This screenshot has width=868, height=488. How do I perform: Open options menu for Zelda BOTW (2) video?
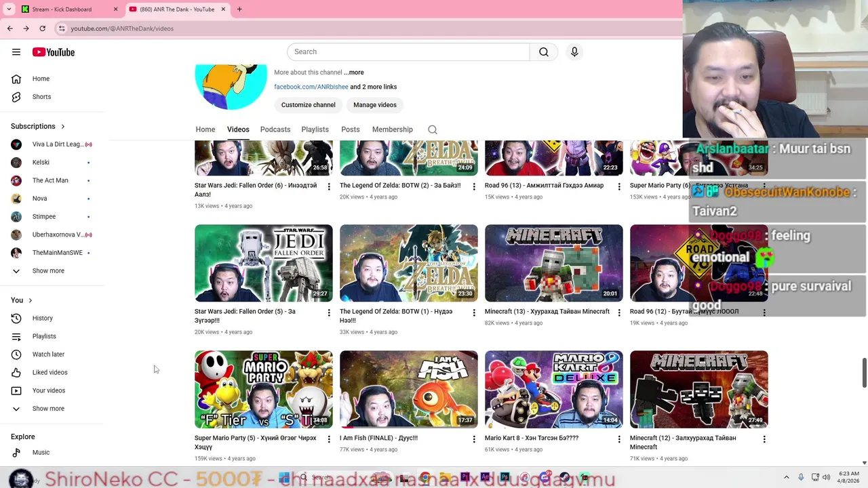pyautogui.click(x=474, y=186)
